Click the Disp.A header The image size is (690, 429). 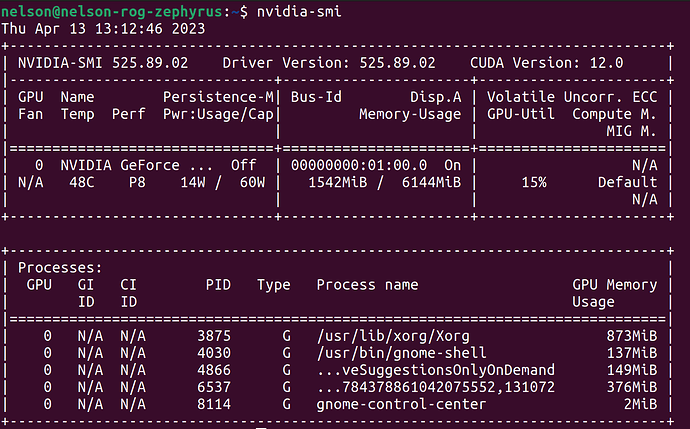(x=436, y=97)
